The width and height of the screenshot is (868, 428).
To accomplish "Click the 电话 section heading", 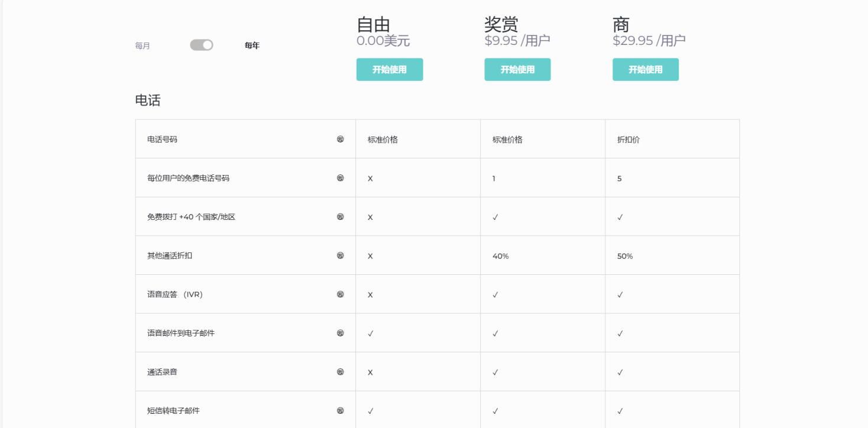I will coord(148,100).
